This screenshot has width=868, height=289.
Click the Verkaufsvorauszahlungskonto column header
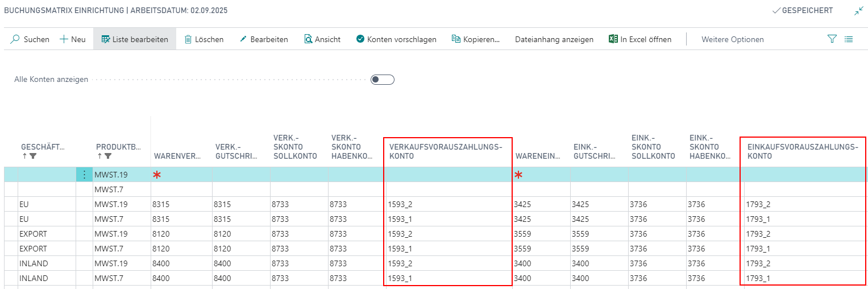(x=446, y=151)
